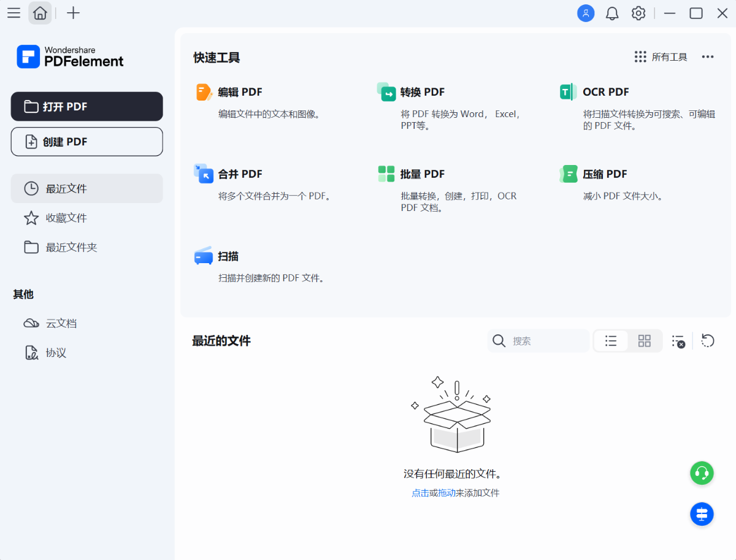Click the Open PDF (打开 PDF) button
Screen dimensions: 736x560
coord(87,107)
